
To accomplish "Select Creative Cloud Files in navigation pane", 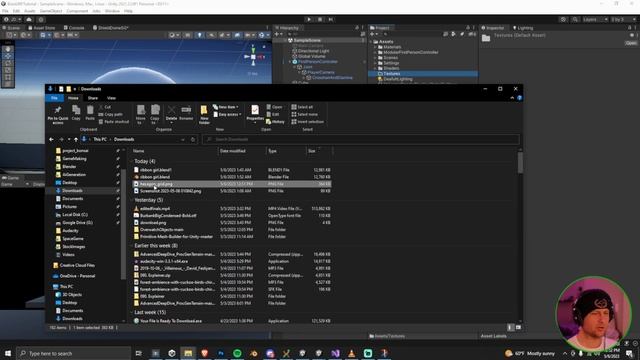I will (x=77, y=265).
